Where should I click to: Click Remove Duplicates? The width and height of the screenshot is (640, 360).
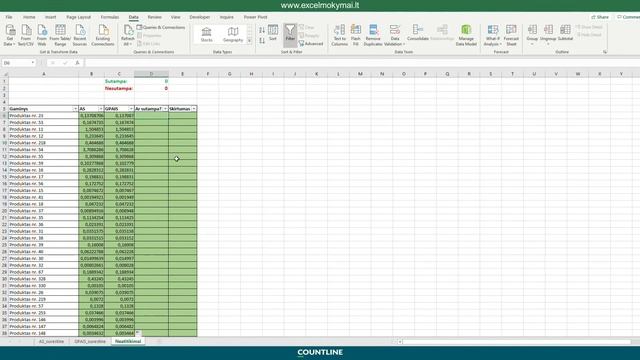pyautogui.click(x=373, y=35)
